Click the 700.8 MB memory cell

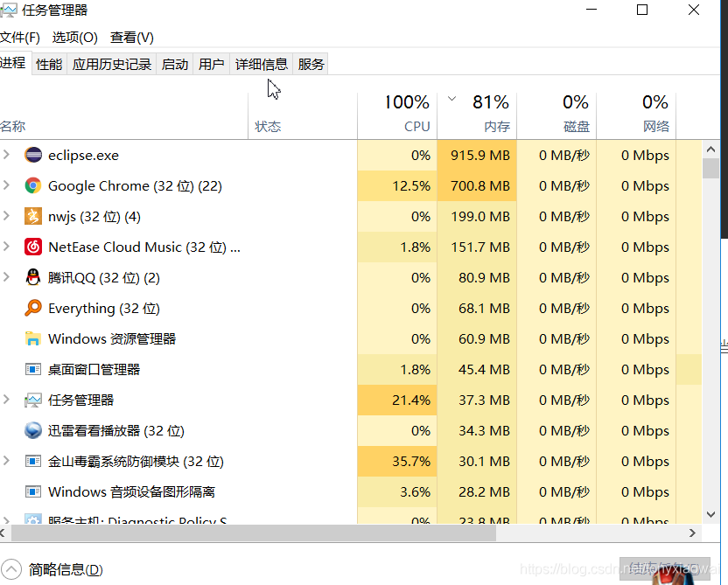point(477,185)
